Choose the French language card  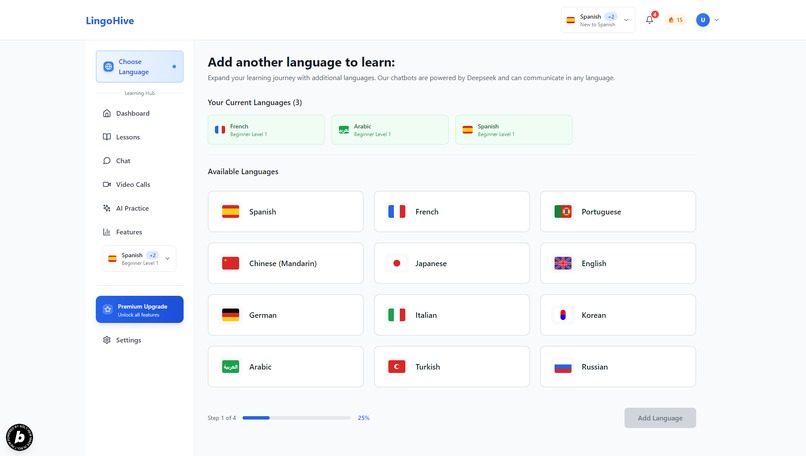click(451, 211)
